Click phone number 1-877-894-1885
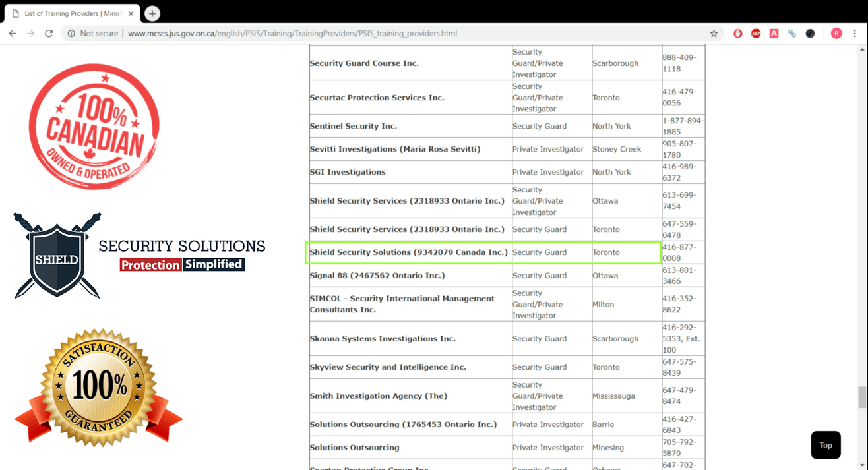This screenshot has width=868, height=470. click(683, 126)
